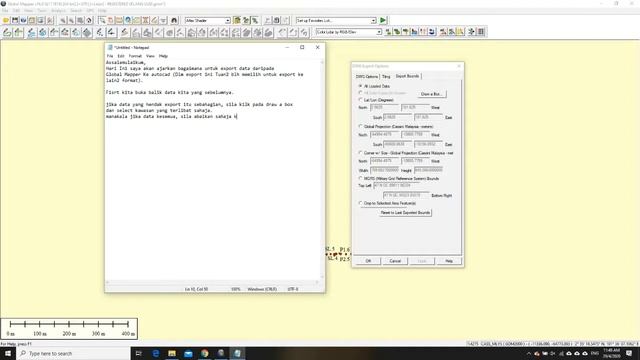Open the Set up Favorites List dropdown
The height and width of the screenshot is (360, 640).
[x=373, y=20]
